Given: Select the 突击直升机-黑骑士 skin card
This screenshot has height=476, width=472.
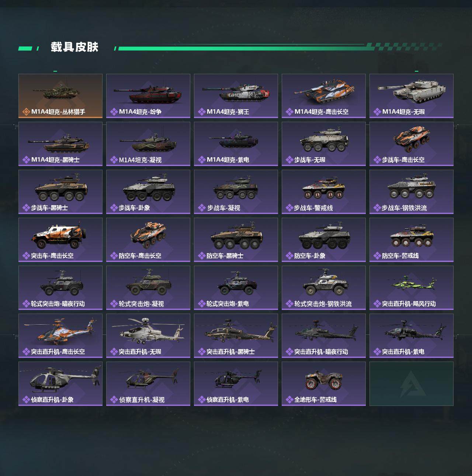Looking at the screenshot, I should pyautogui.click(x=236, y=336).
